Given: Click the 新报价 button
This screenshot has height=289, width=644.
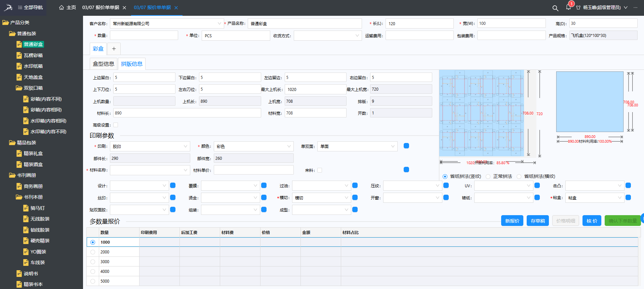Looking at the screenshot, I should click(x=512, y=221).
